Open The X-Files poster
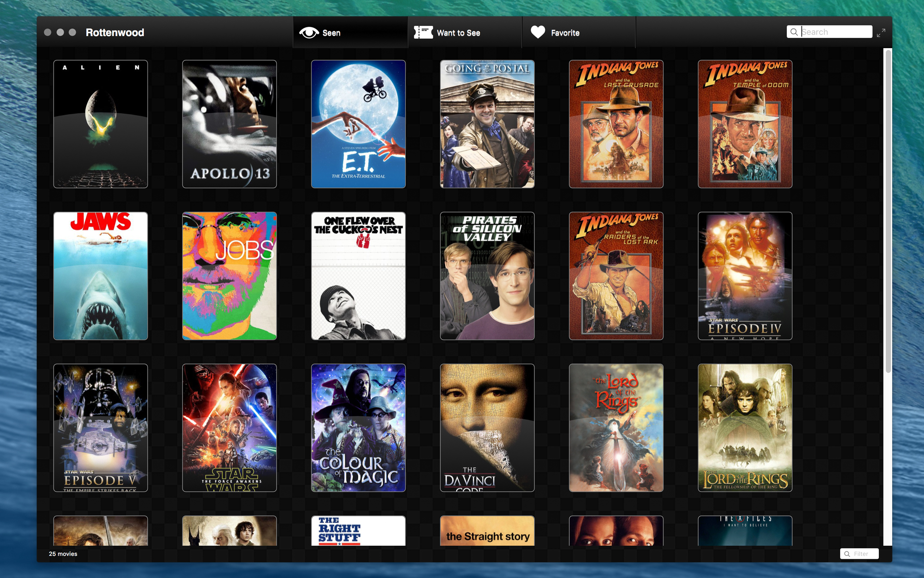This screenshot has width=924, height=578. click(x=745, y=531)
